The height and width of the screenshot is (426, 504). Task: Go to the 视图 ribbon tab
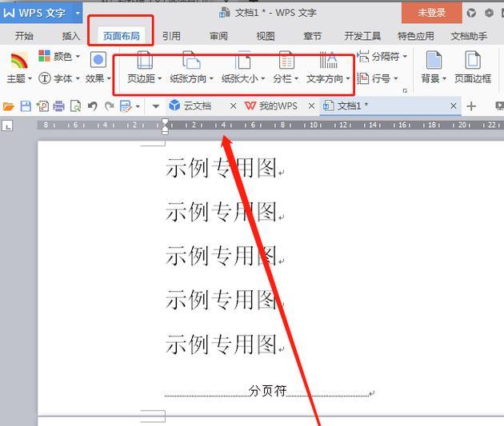click(x=265, y=36)
